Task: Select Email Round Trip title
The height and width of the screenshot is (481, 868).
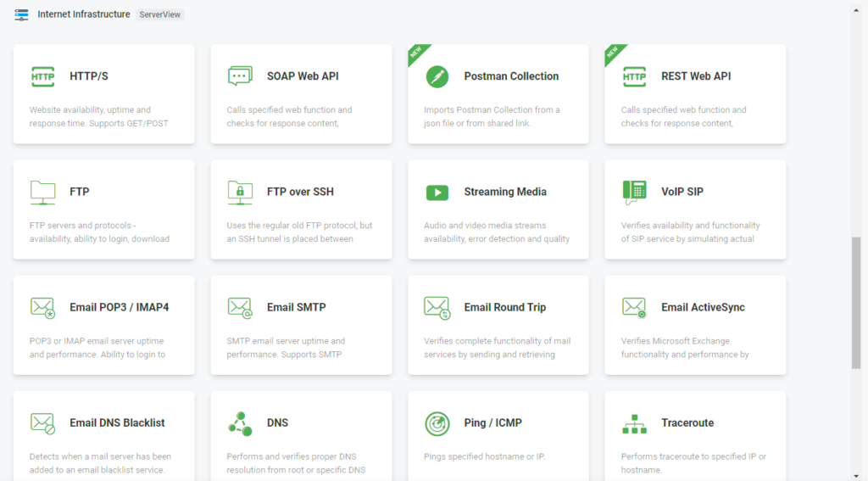Action: 505,307
